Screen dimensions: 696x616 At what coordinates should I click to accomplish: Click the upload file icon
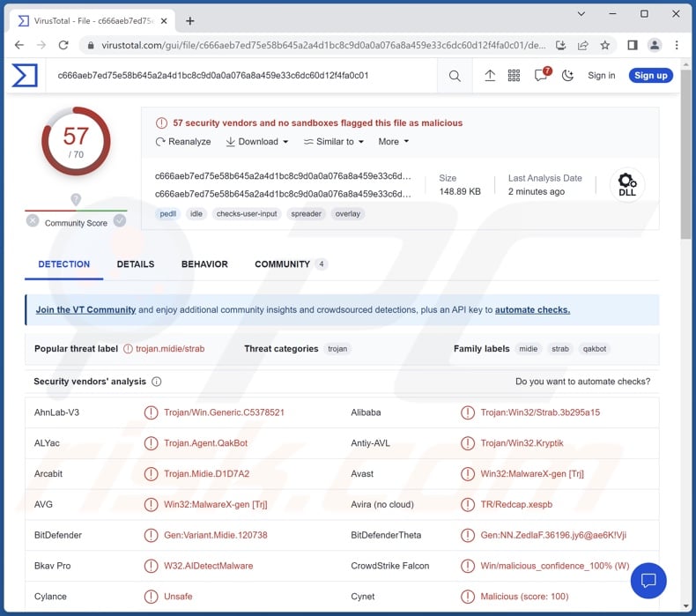(490, 76)
